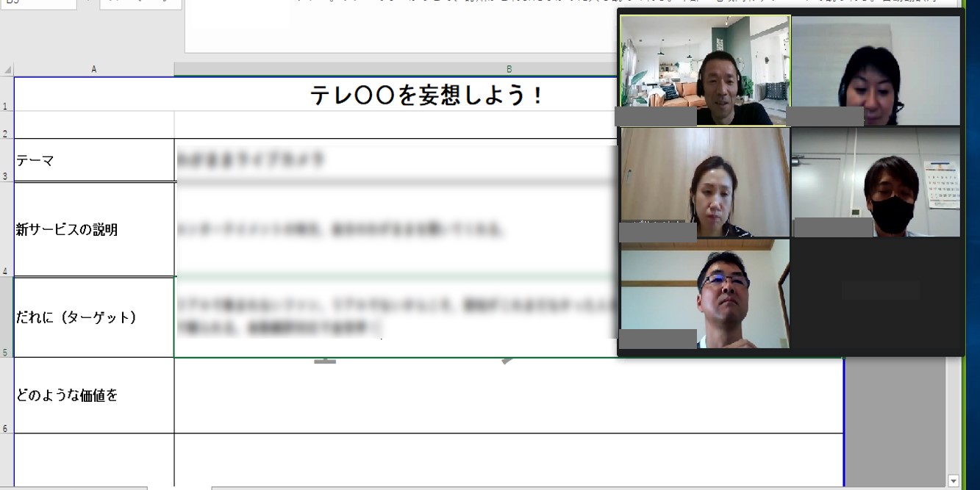Viewport: 980px width, 490px height.
Task: Click the Name Box showing B5
Action: coord(37,4)
